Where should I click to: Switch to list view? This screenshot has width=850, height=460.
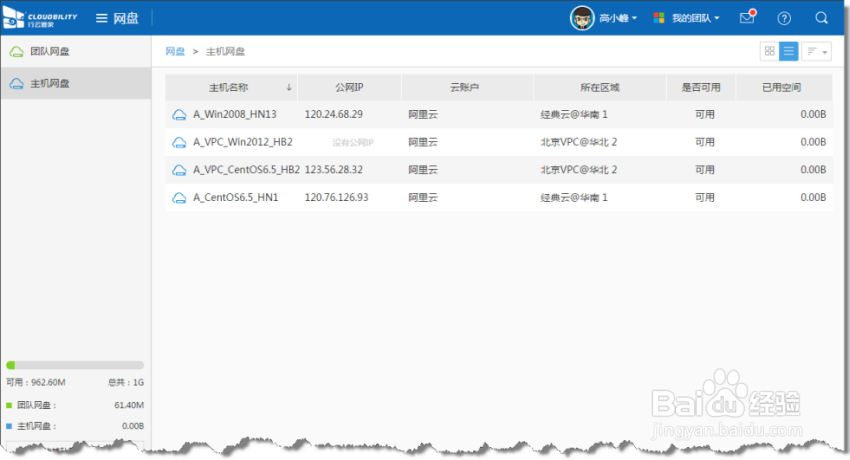click(789, 51)
